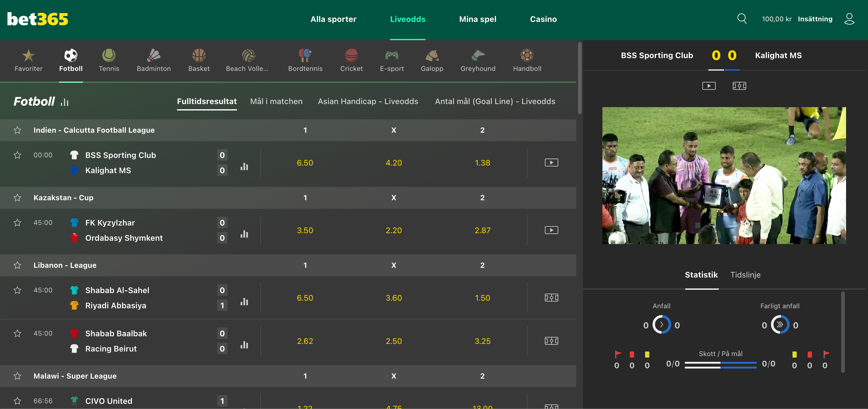Screen dimensions: 868x409
Task: Switch to the Statistik tab
Action: [x=701, y=275]
